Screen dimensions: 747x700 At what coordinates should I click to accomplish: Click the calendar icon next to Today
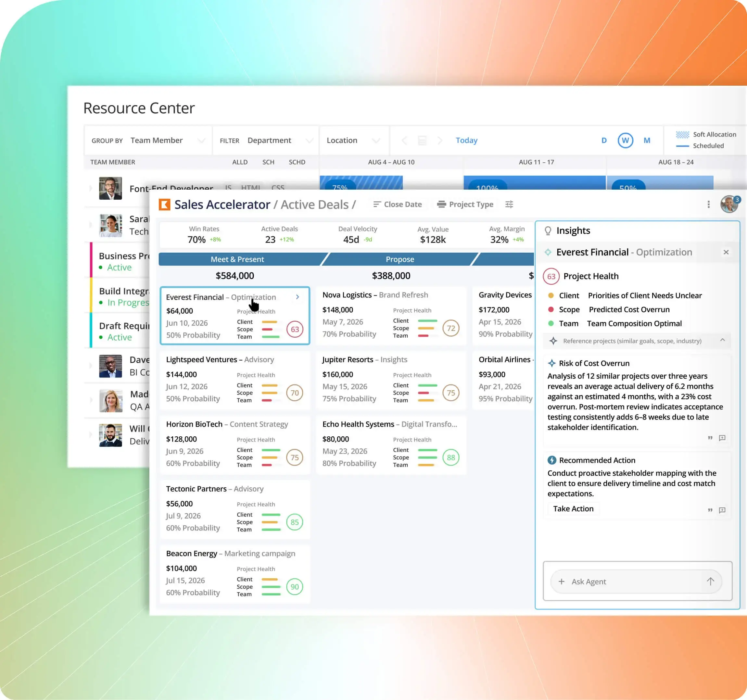(422, 141)
